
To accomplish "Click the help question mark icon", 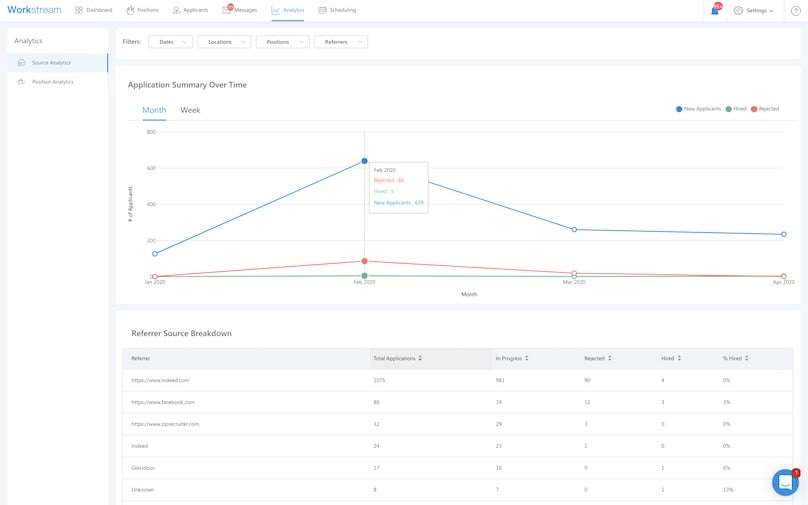I will 795,10.
